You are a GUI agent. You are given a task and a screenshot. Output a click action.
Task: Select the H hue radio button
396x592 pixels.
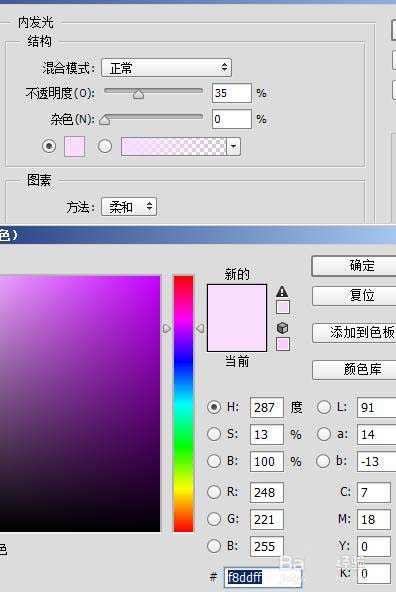point(214,407)
